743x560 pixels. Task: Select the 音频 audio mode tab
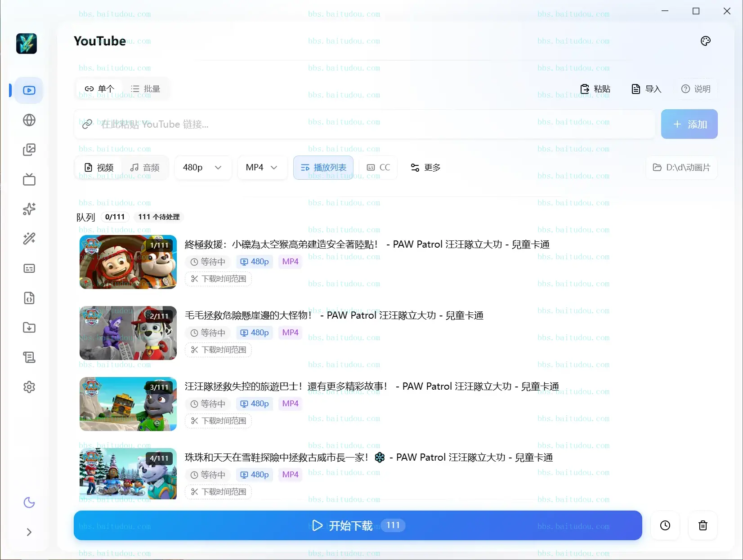[x=145, y=168]
